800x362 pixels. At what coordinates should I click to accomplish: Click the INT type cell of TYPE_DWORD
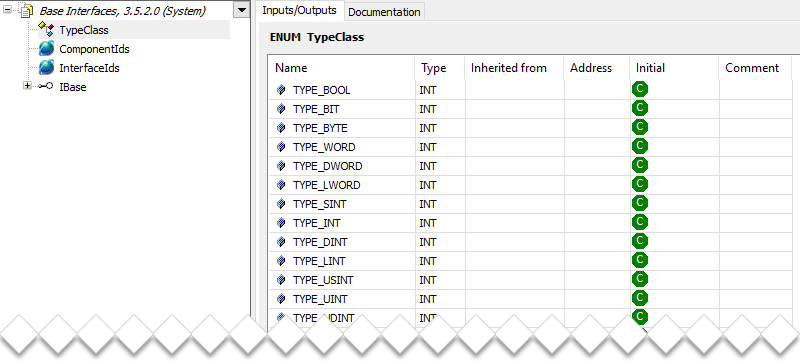439,166
